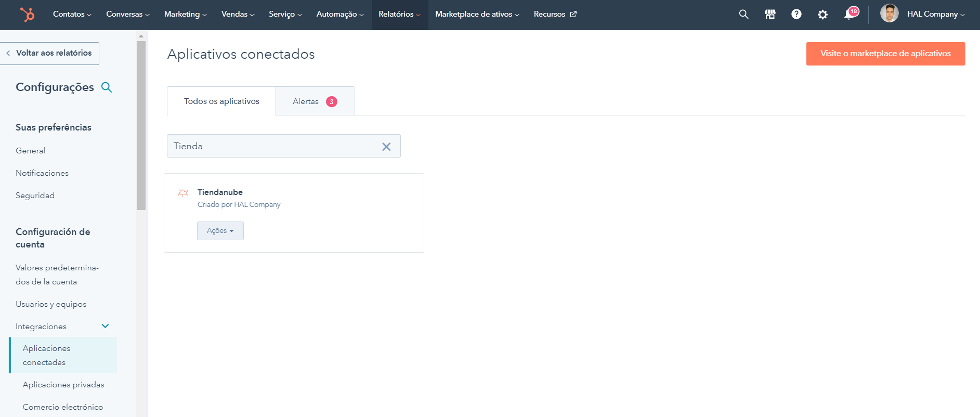Click the sidebar vertical scrollbar thumb
The width and height of the screenshot is (980, 417).
(141, 125)
